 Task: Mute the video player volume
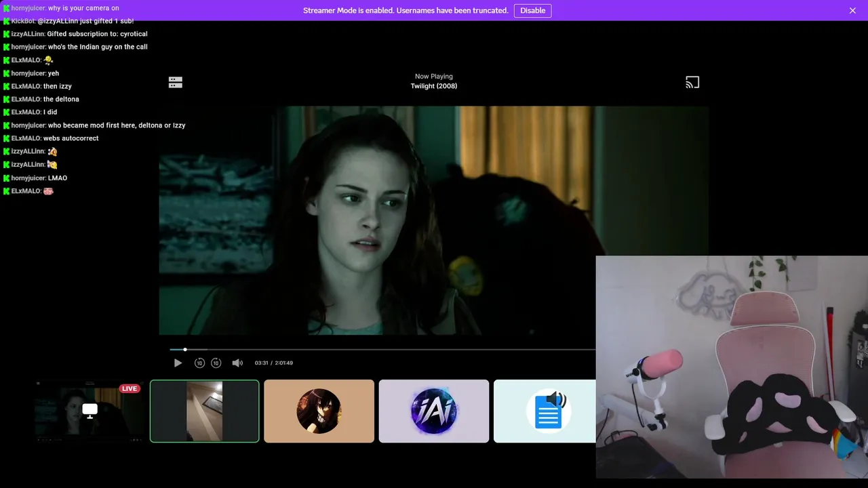point(237,363)
